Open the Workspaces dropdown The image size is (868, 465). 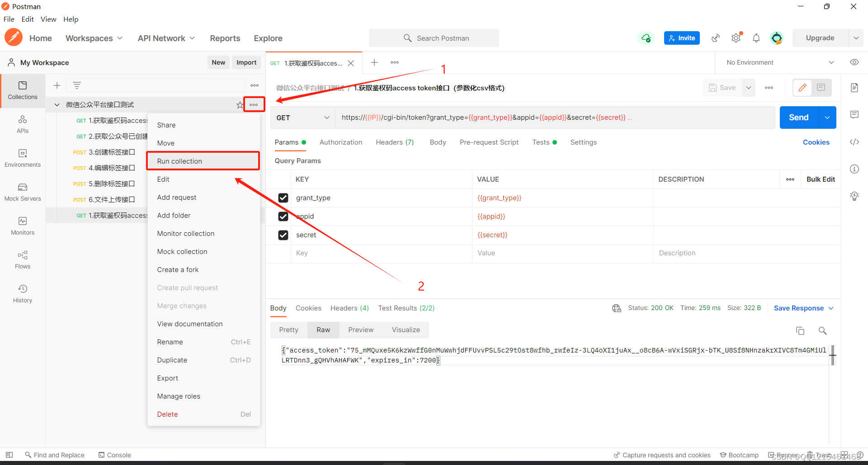[x=94, y=38]
